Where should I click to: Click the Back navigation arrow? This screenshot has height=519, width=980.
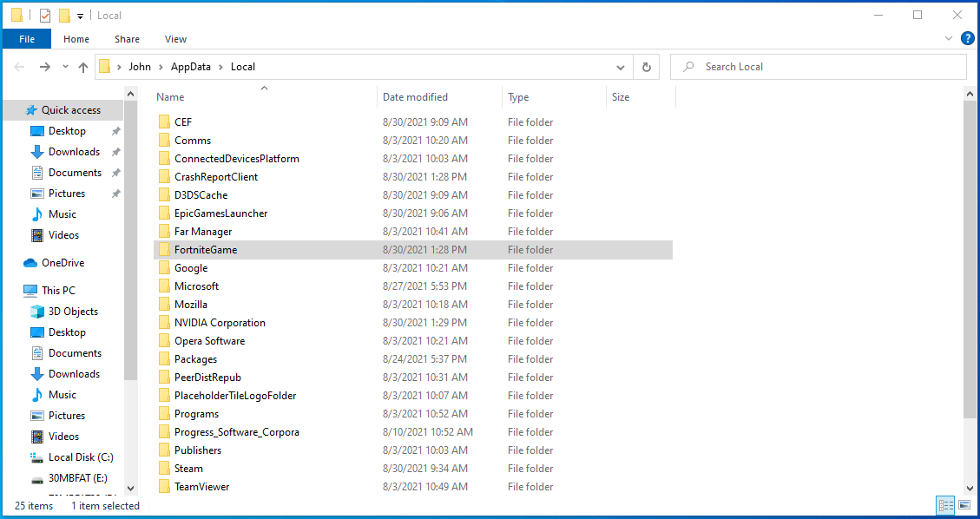[x=19, y=67]
